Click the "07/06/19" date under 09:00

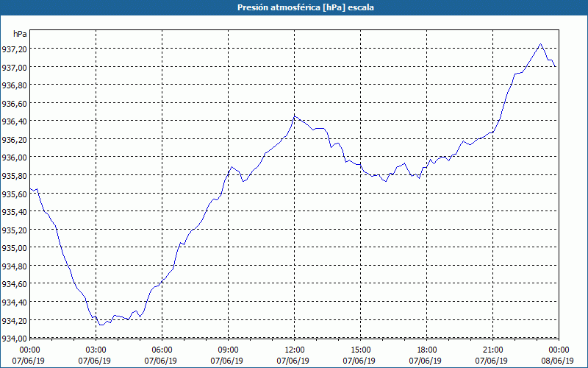pyautogui.click(x=227, y=361)
